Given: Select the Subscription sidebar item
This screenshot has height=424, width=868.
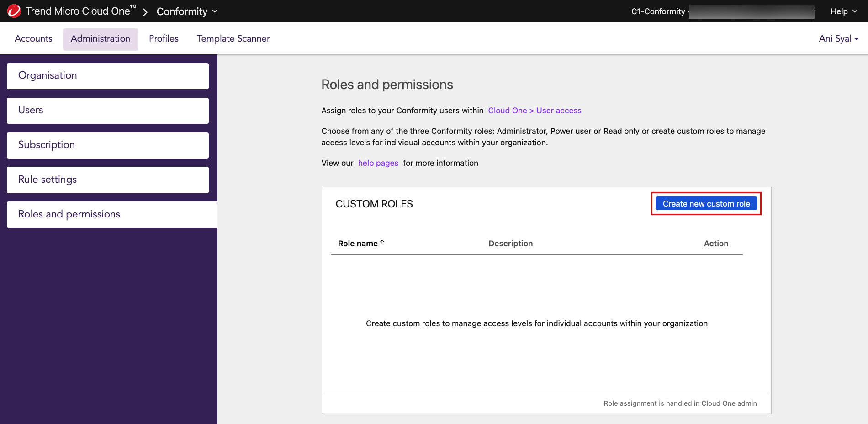Looking at the screenshot, I should (108, 145).
